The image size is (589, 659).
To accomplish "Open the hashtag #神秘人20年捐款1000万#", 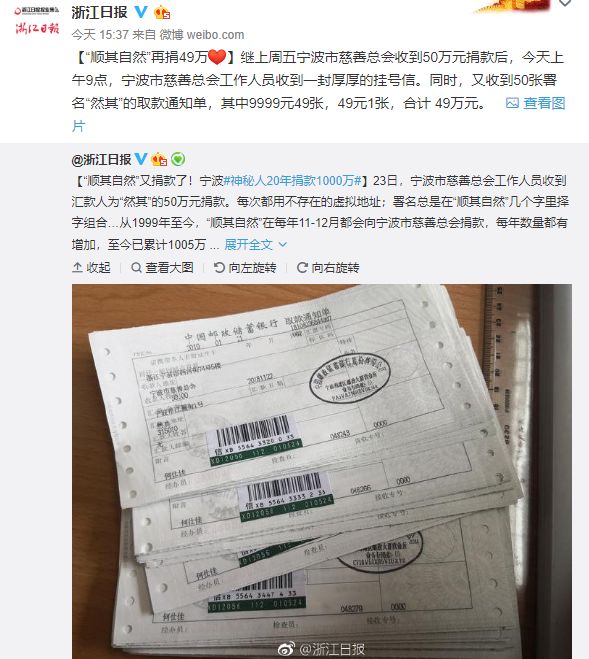I will pos(293,181).
